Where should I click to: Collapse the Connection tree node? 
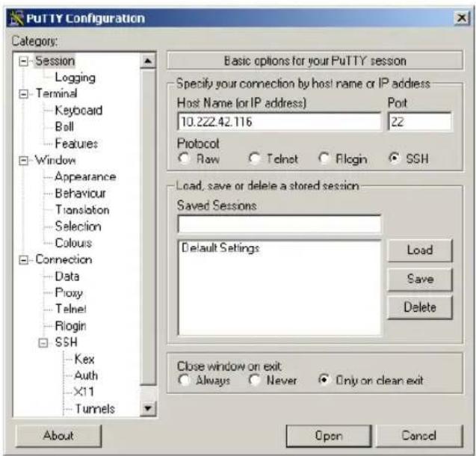point(23,260)
